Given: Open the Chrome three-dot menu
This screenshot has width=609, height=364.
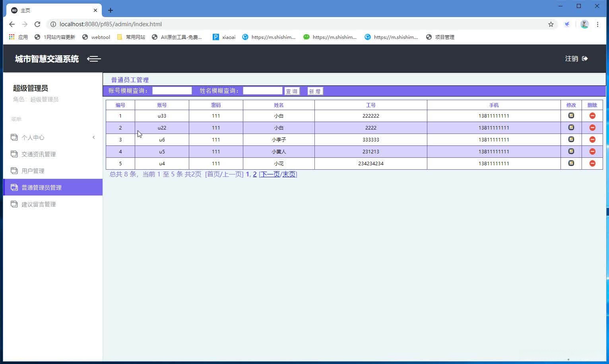Looking at the screenshot, I should click(x=597, y=24).
